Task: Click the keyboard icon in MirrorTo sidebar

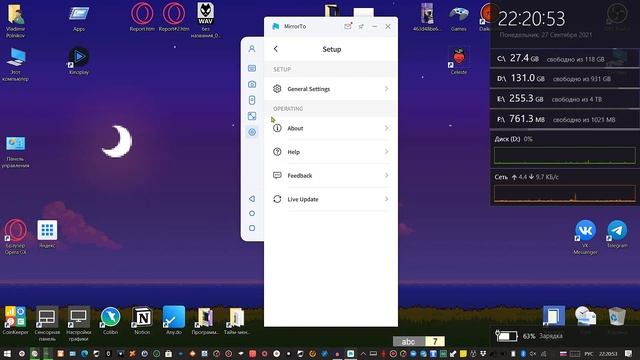Action: point(252,68)
